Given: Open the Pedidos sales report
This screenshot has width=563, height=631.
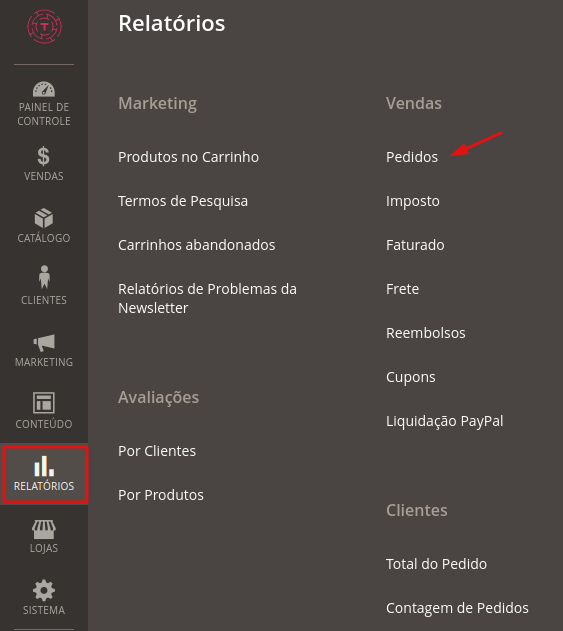Looking at the screenshot, I should pyautogui.click(x=412, y=157).
